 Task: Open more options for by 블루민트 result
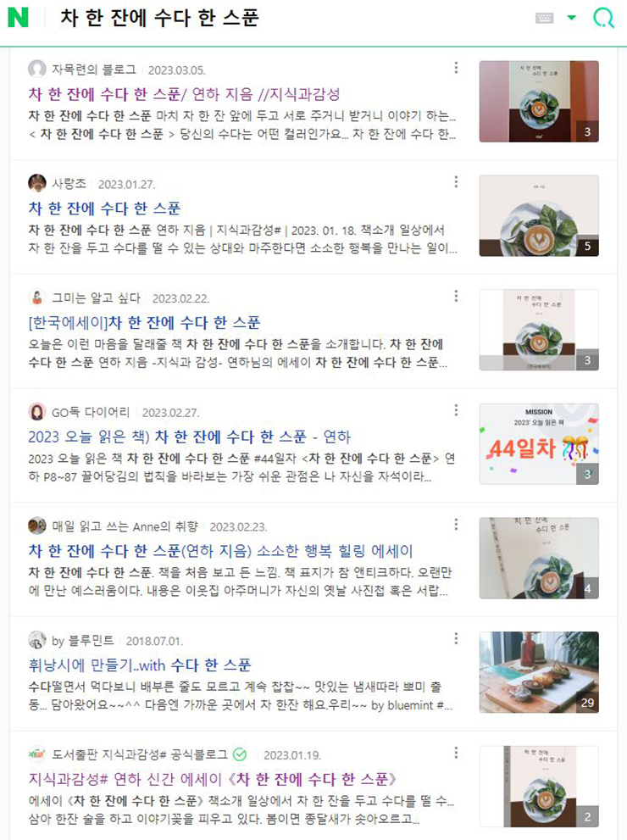pos(456,638)
